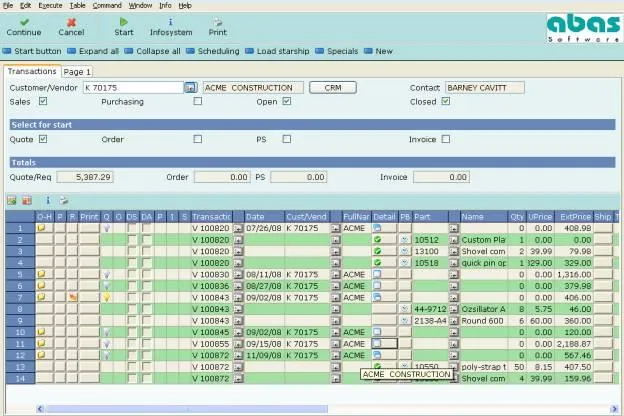Click the CRM button

tap(333, 88)
